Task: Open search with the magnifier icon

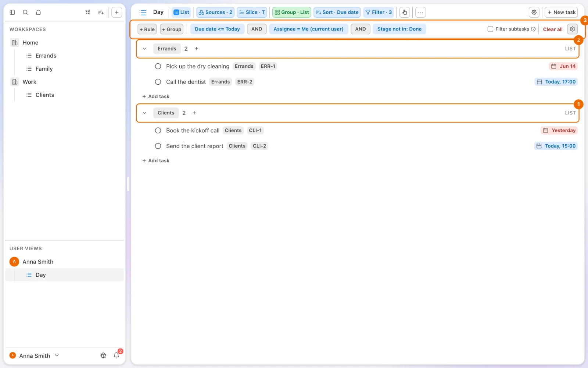Action: point(25,12)
